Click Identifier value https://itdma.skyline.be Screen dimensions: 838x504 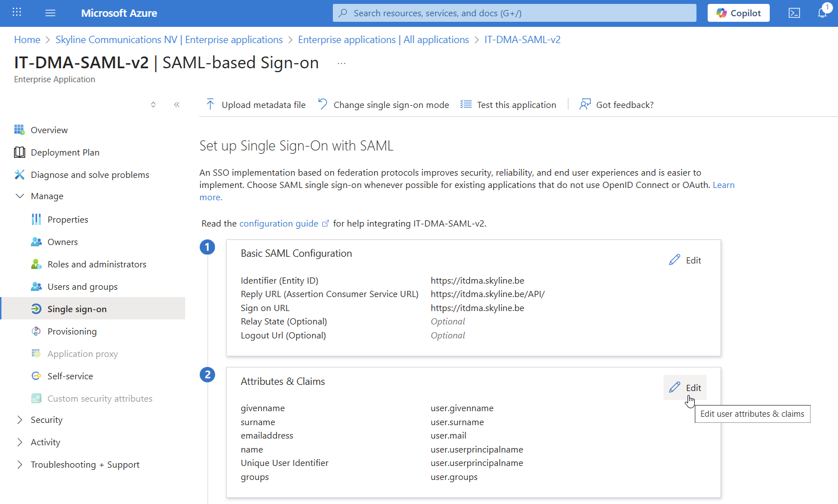(x=477, y=280)
